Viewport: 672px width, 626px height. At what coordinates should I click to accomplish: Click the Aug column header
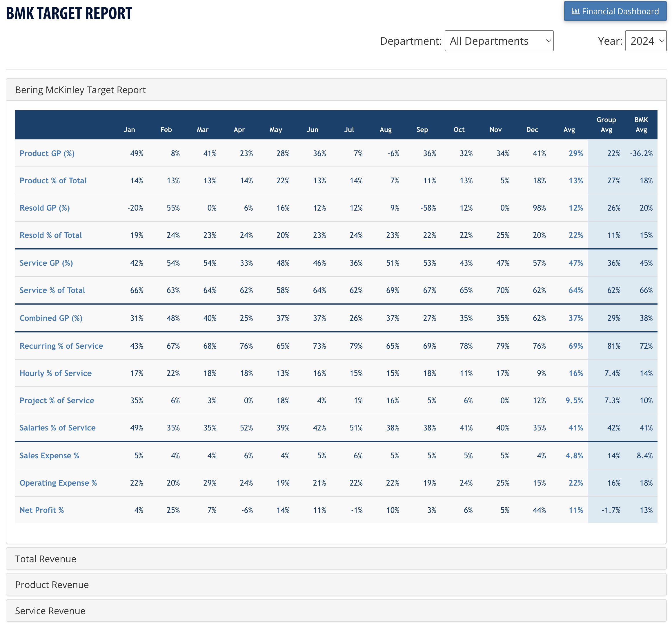(386, 130)
